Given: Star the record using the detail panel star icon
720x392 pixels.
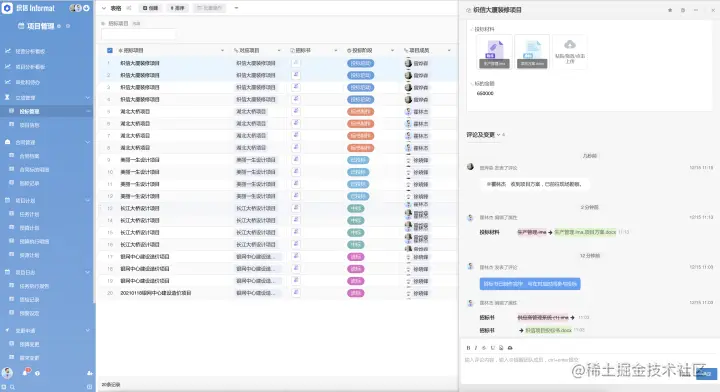Looking at the screenshot, I should (669, 10).
